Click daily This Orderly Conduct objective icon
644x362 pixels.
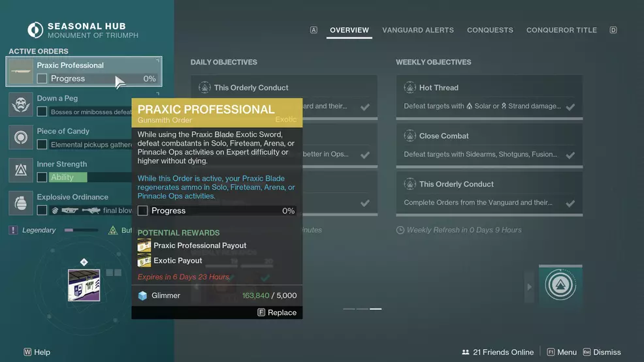point(204,87)
